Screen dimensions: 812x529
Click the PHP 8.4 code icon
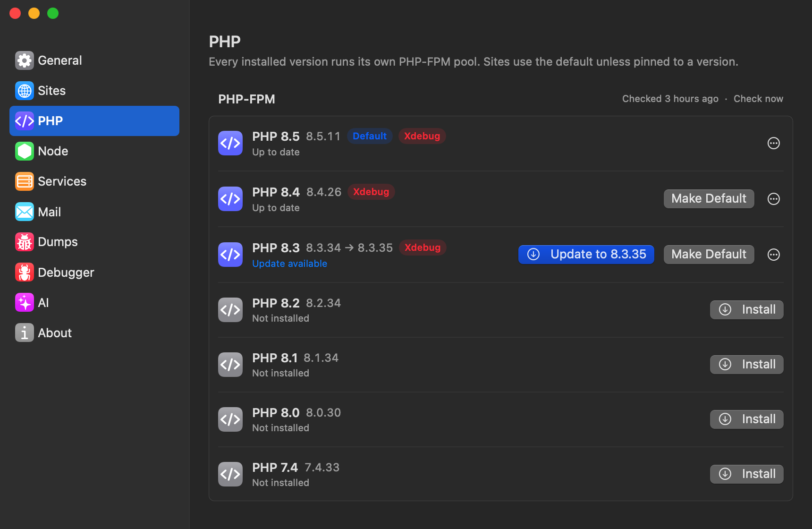pos(230,199)
